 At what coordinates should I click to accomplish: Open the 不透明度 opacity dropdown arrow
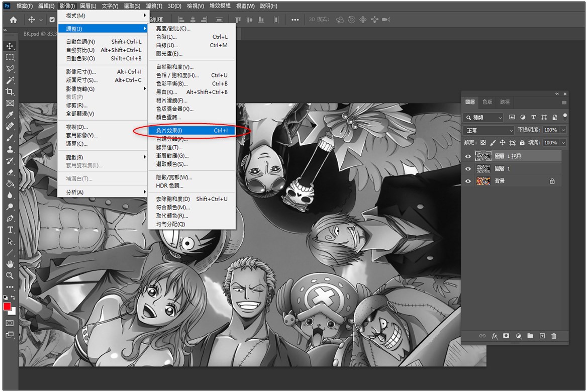pyautogui.click(x=563, y=130)
